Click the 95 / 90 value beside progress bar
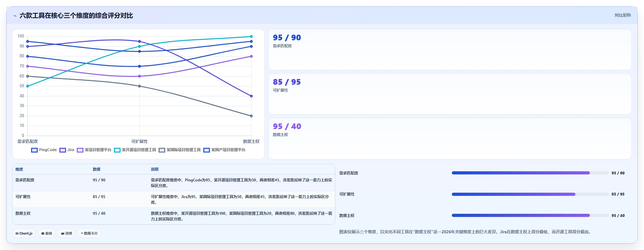Viewport: 644px width, 250px height. tap(618, 173)
